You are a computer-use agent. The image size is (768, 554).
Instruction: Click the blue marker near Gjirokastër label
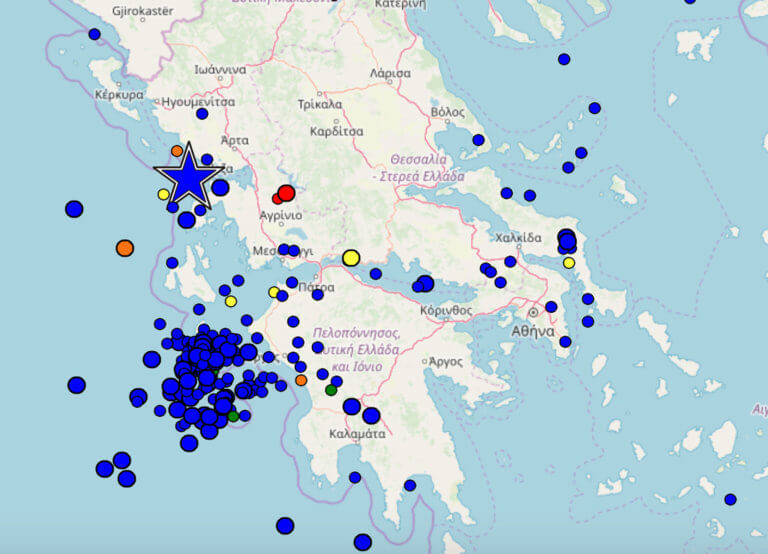coord(94,34)
